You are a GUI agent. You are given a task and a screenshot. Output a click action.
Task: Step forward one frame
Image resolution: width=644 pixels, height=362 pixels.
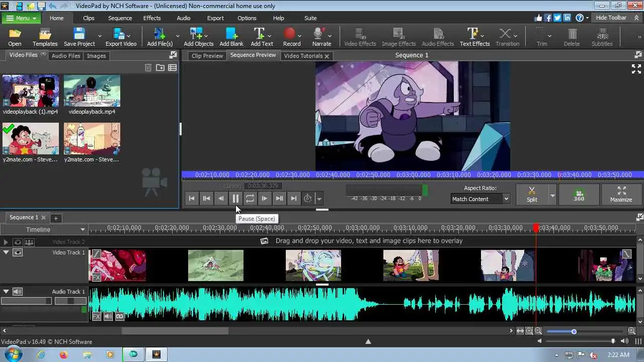click(x=265, y=199)
